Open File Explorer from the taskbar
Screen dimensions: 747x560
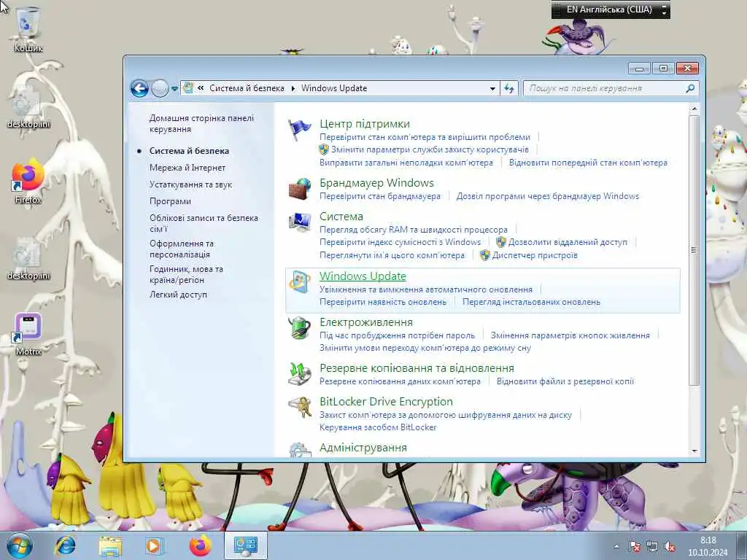tap(111, 545)
